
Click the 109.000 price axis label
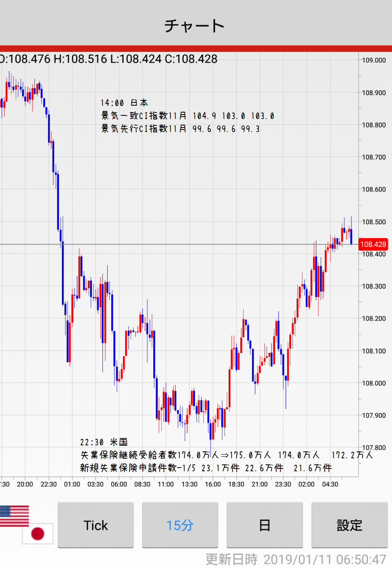tap(374, 60)
